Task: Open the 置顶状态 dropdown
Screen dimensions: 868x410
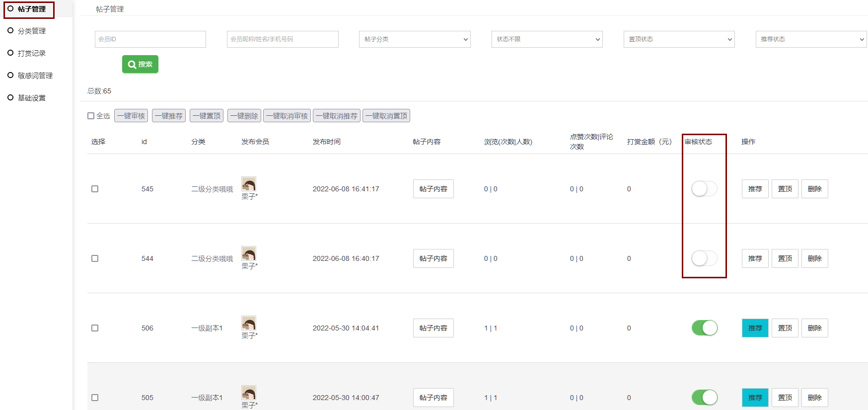Action: pyautogui.click(x=679, y=39)
